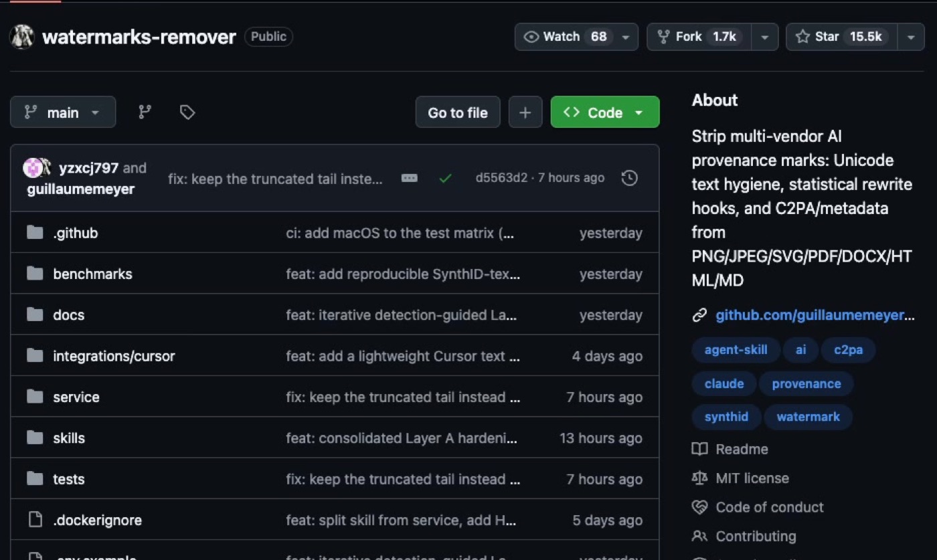Open the service folder name

[x=76, y=397]
